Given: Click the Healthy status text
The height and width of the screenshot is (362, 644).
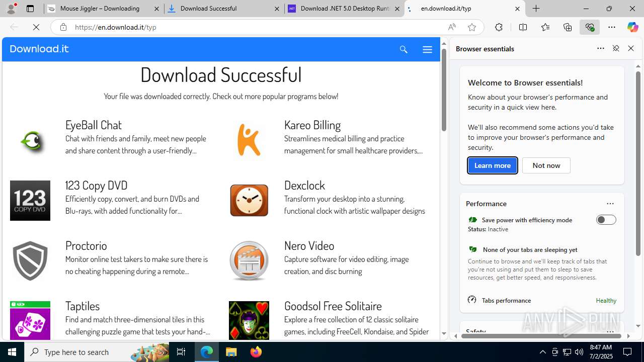Looking at the screenshot, I should pyautogui.click(x=606, y=300).
